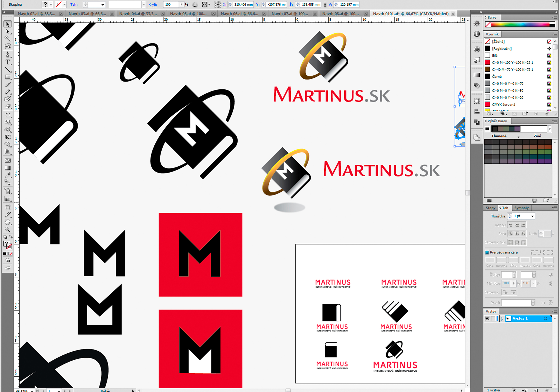560x392 pixels.
Task: Activate the Zoom tool
Action: 7,229
